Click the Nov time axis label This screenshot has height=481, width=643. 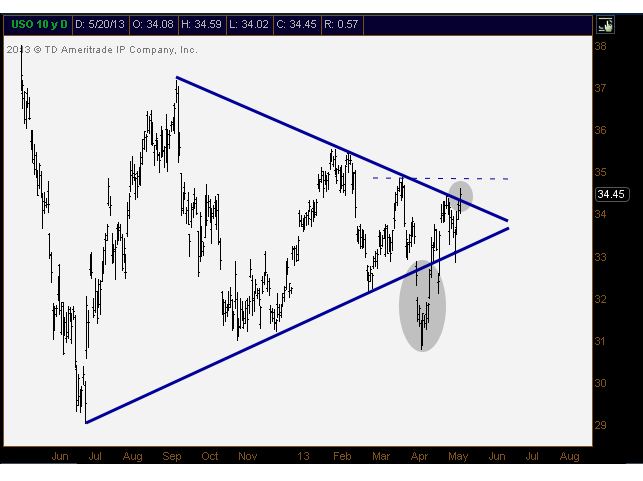(248, 456)
